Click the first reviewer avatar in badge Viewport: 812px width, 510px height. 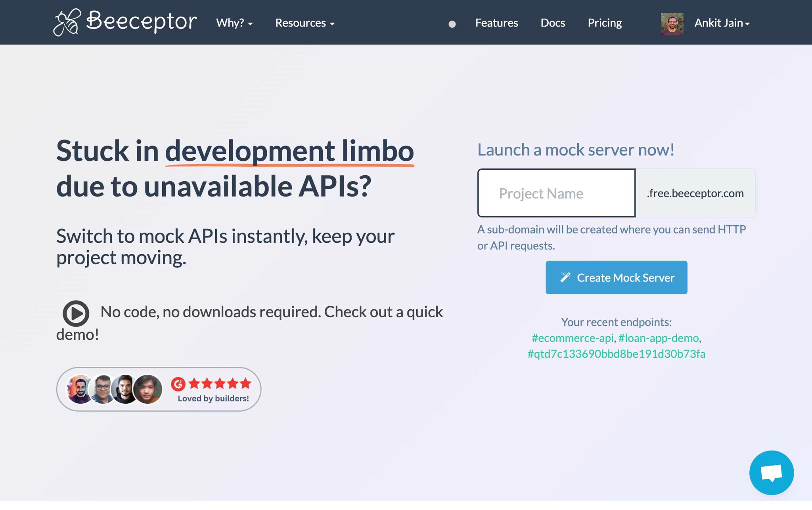click(x=80, y=389)
